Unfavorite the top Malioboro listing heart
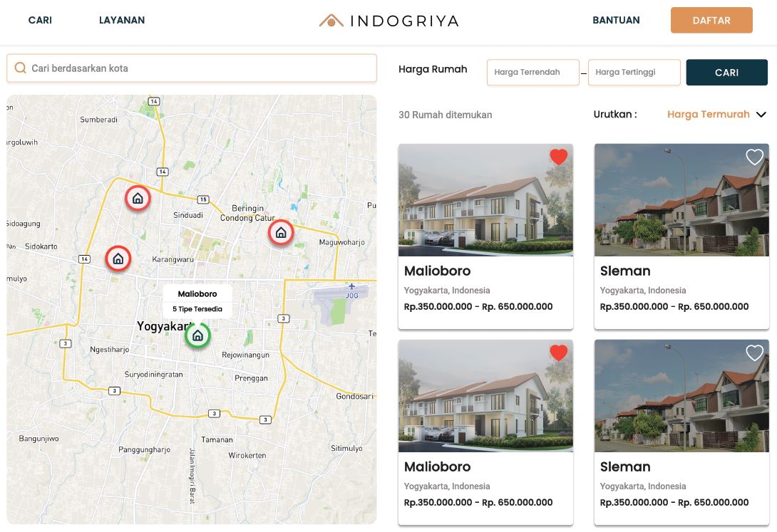 coord(559,157)
